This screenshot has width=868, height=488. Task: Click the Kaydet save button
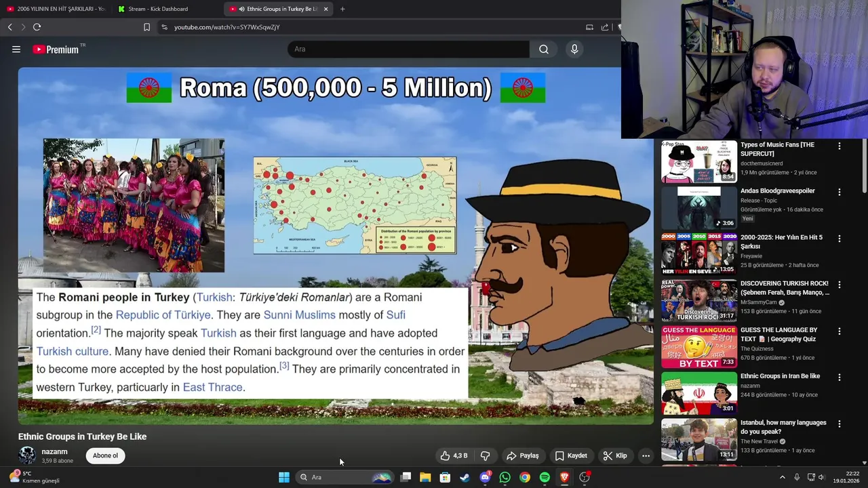click(x=571, y=456)
